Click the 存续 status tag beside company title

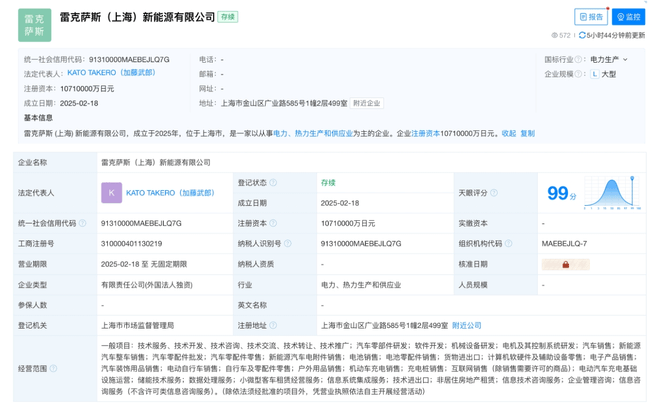228,17
